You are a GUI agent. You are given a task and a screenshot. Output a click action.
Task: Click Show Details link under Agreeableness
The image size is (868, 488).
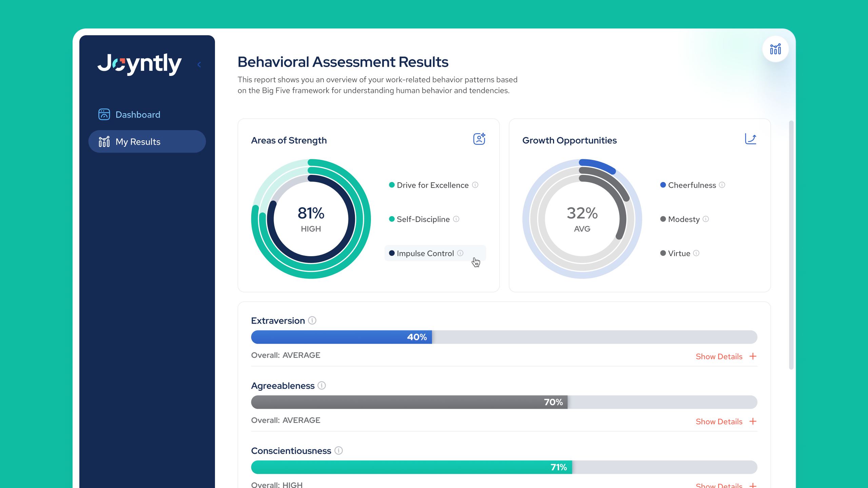719,422
